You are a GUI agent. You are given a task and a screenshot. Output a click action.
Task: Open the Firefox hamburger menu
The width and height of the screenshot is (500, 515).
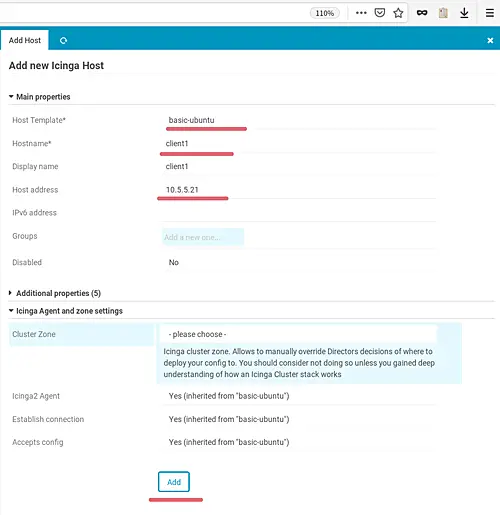click(490, 13)
